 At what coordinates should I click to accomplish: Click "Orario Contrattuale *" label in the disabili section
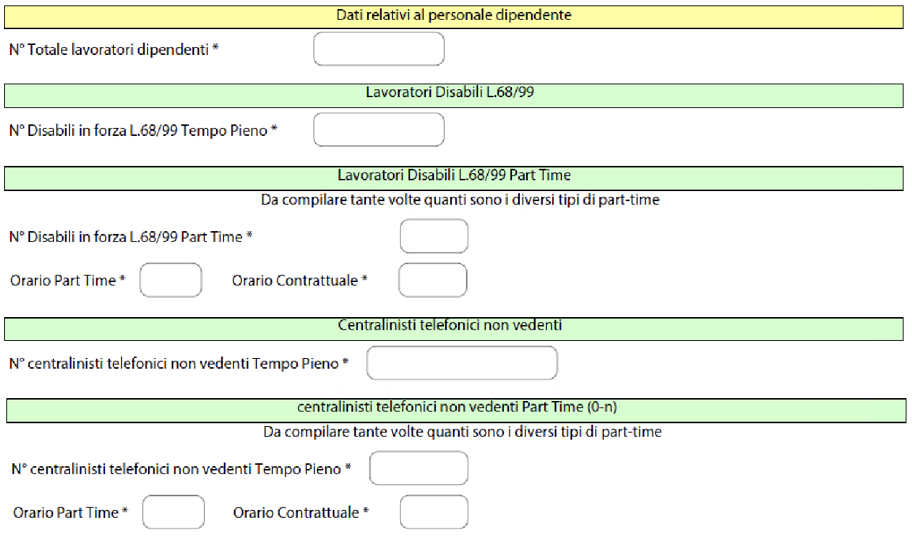pyautogui.click(x=299, y=281)
